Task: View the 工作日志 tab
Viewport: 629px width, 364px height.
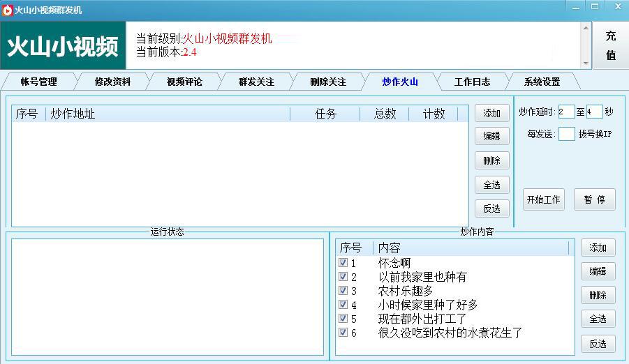Action: (x=472, y=82)
